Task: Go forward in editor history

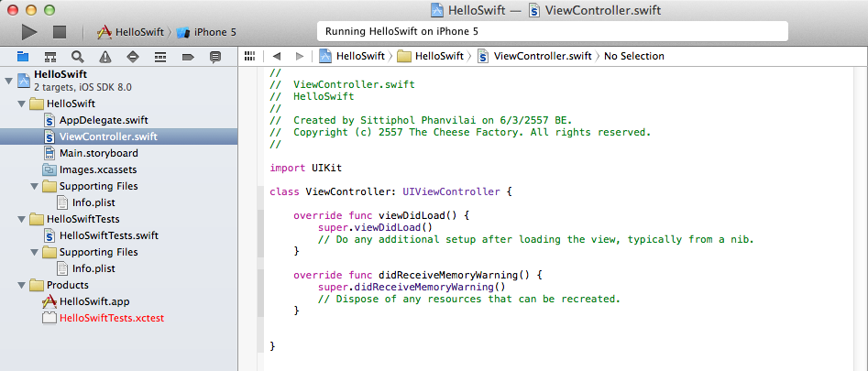Action: click(300, 56)
